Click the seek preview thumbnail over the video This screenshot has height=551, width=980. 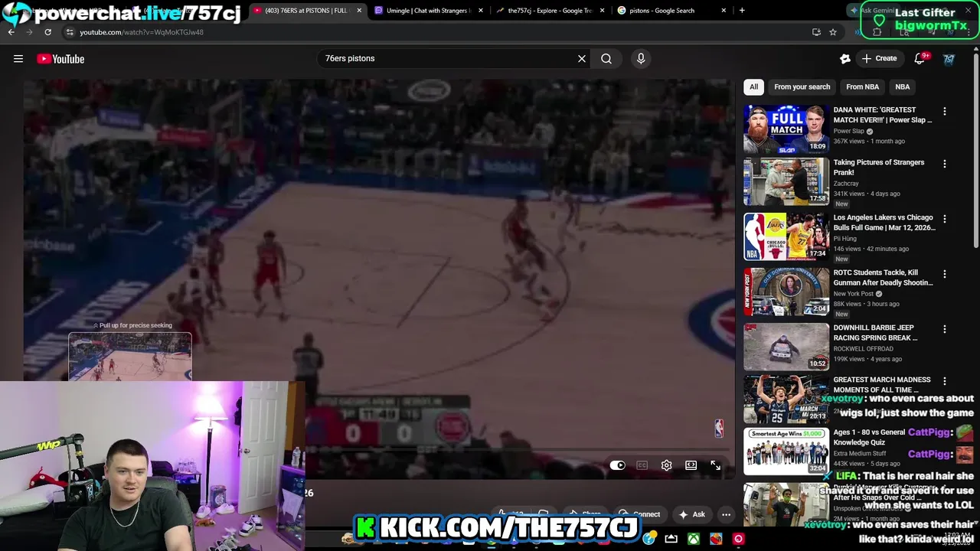pos(130,357)
